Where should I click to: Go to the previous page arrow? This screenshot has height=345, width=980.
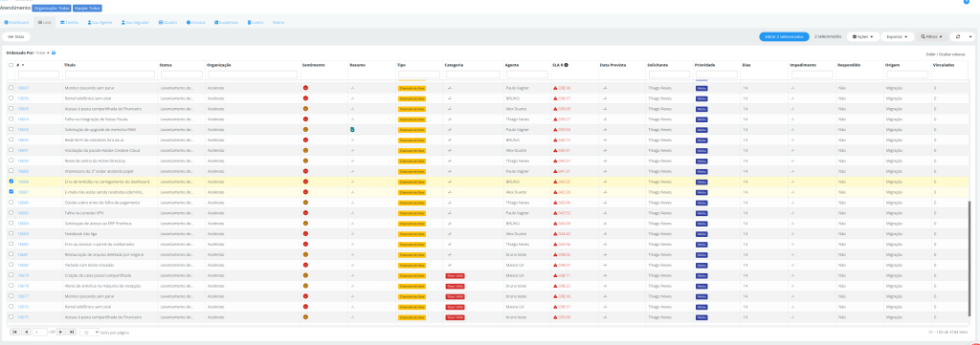click(26, 332)
